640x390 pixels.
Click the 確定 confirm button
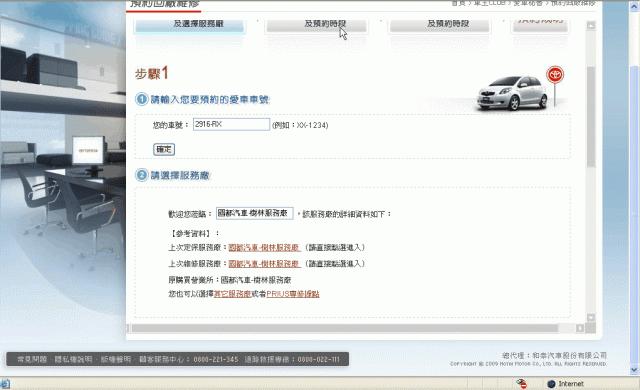point(164,149)
